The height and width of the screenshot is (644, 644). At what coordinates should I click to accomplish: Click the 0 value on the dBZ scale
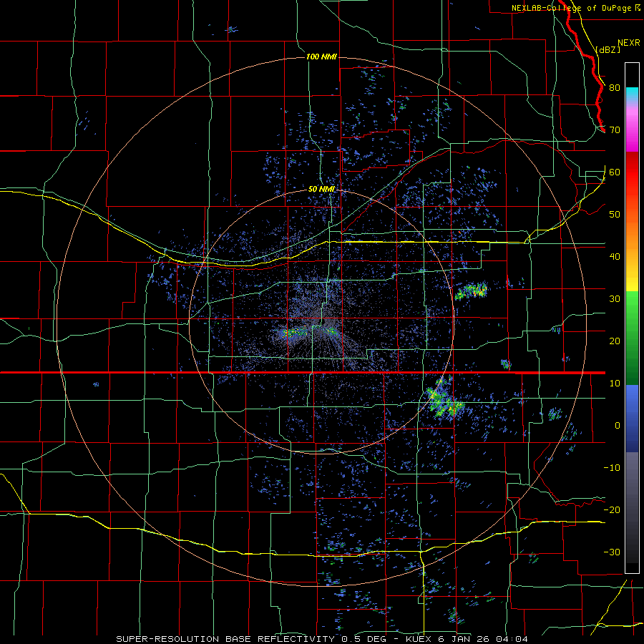click(618, 426)
